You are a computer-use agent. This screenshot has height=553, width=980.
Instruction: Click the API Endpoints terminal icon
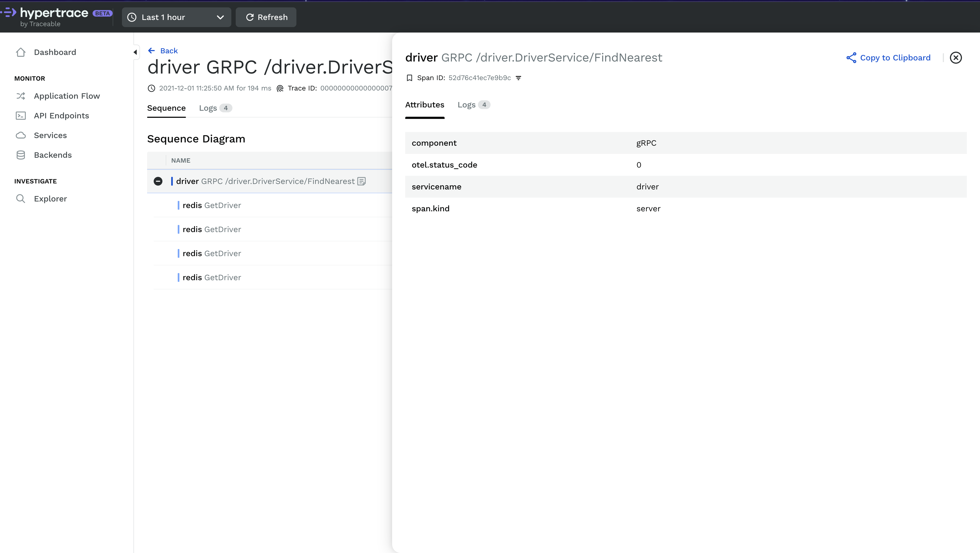tap(21, 116)
